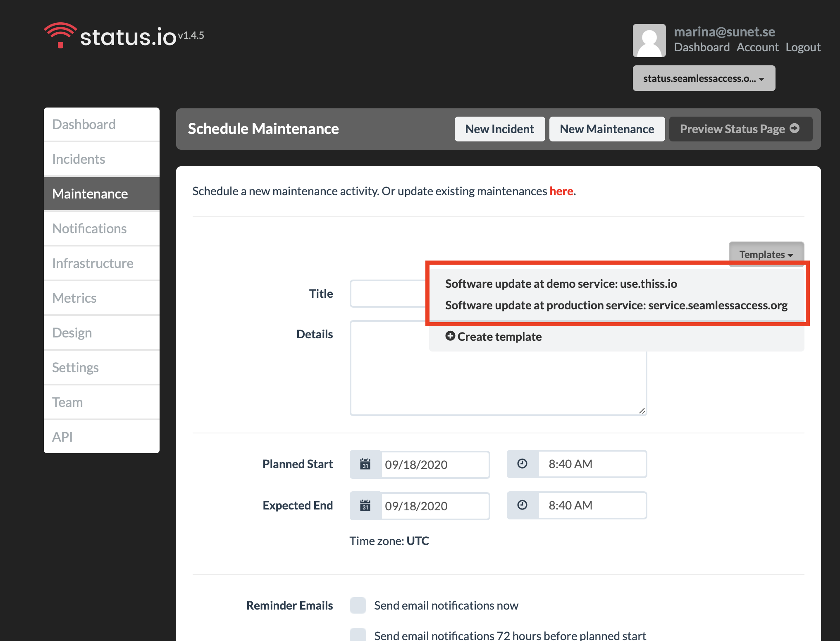Click Expected End date field 09/18/2020

[x=435, y=506]
